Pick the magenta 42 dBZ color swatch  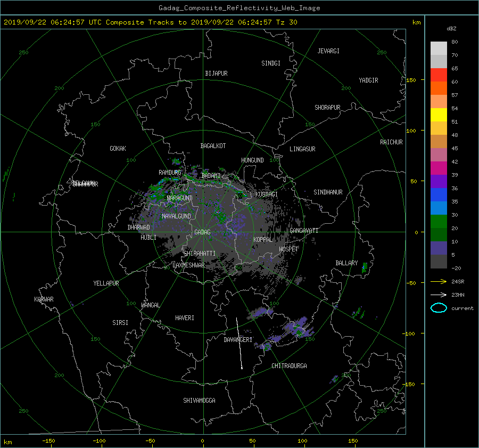[x=439, y=168]
